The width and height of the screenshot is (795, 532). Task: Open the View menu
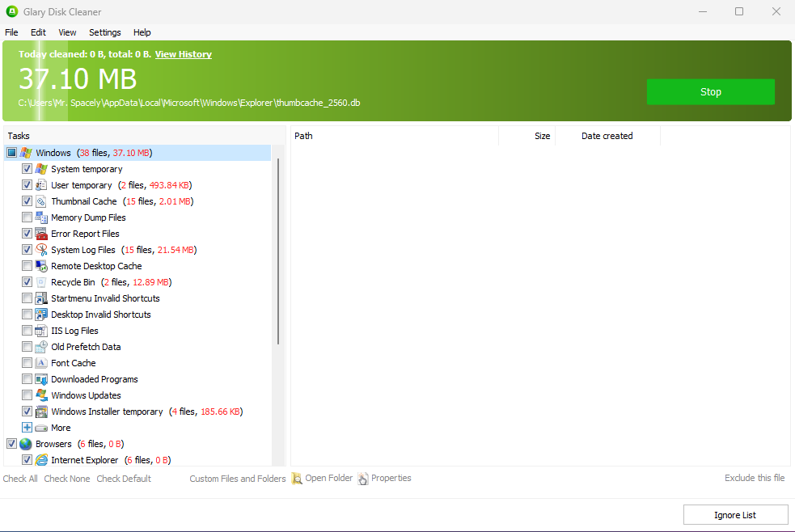(x=67, y=32)
